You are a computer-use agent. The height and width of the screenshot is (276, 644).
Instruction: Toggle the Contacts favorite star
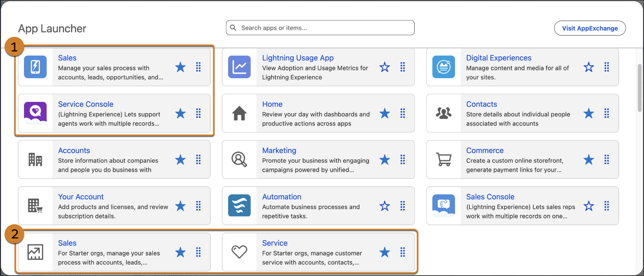coord(588,113)
